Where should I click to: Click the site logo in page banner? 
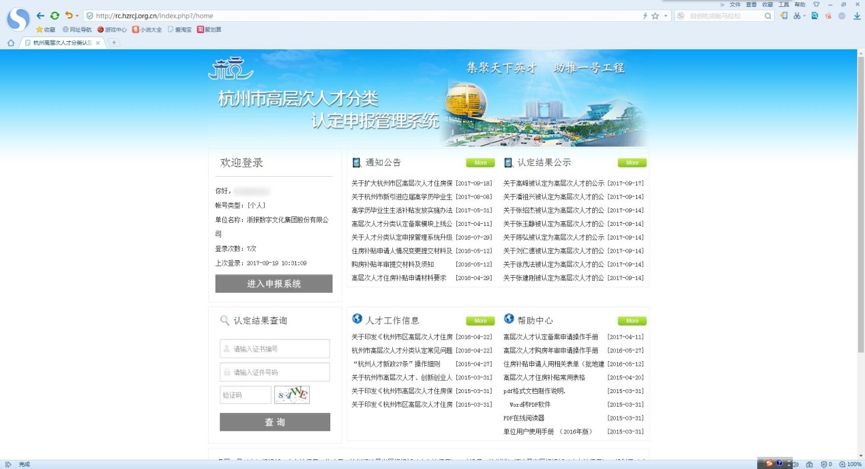[x=231, y=69]
